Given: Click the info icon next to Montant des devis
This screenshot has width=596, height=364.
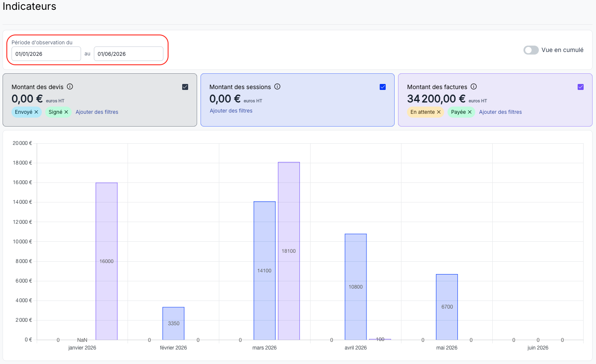Looking at the screenshot, I should point(70,87).
